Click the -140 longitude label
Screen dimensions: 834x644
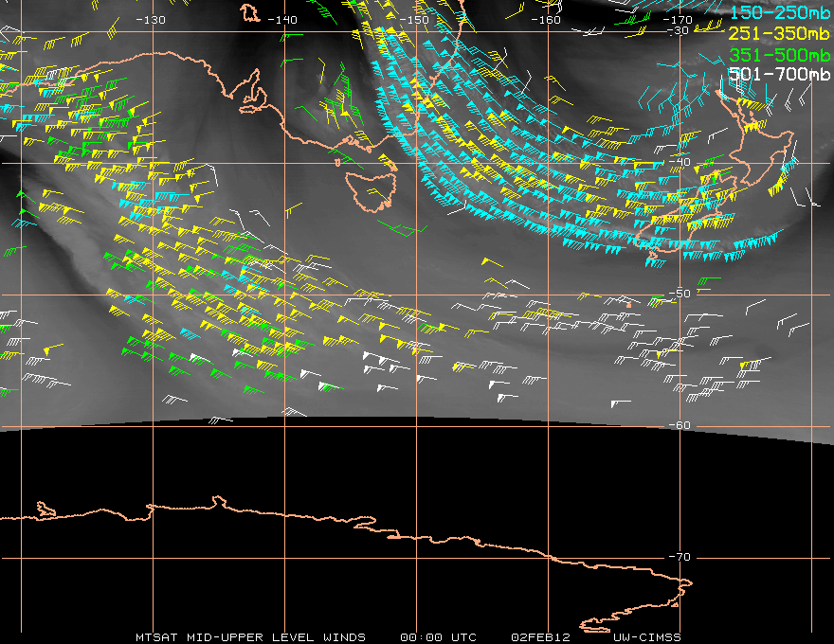(282, 19)
